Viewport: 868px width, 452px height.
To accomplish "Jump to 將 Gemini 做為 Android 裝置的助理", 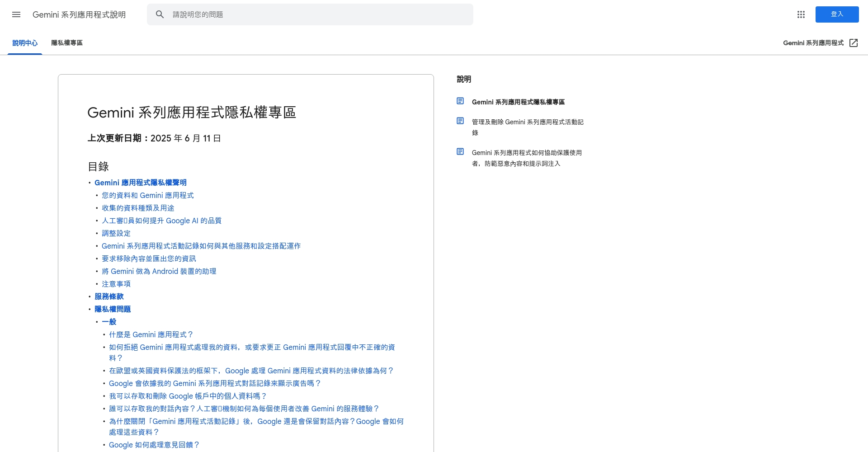I will 159,271.
